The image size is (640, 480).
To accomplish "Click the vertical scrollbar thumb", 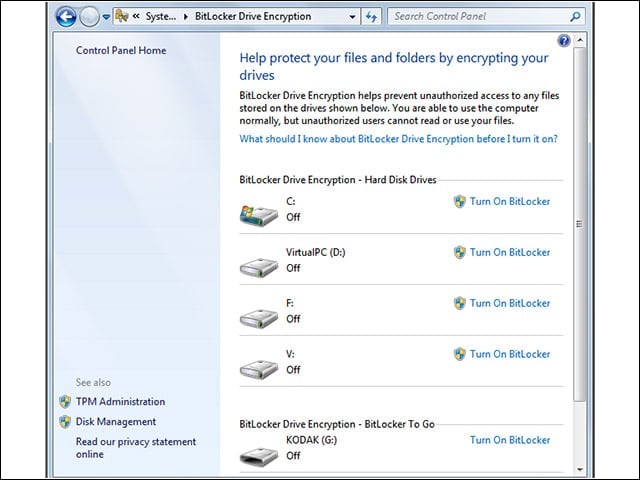I will click(580, 224).
